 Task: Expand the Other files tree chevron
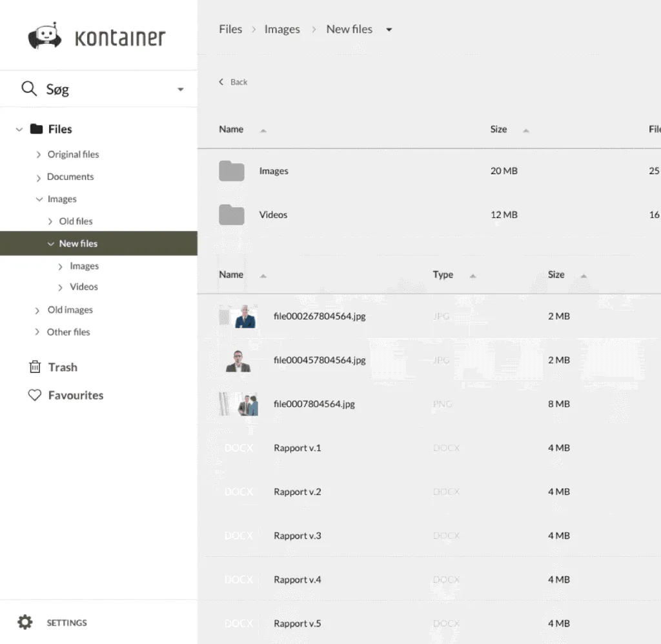[37, 332]
